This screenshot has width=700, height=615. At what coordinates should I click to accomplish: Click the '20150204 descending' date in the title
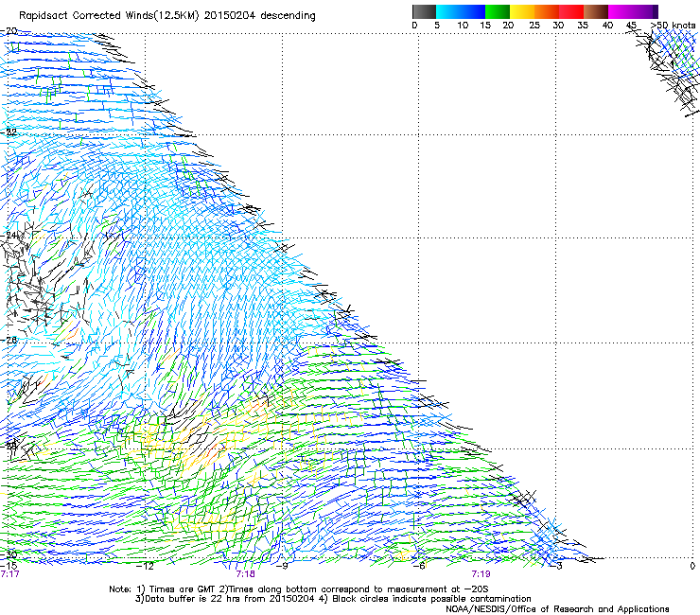pyautogui.click(x=259, y=16)
